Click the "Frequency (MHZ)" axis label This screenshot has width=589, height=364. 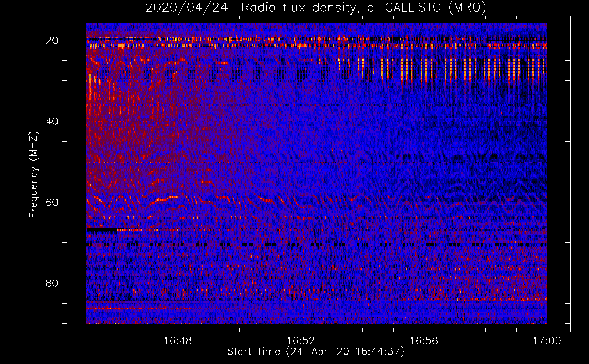coord(33,175)
